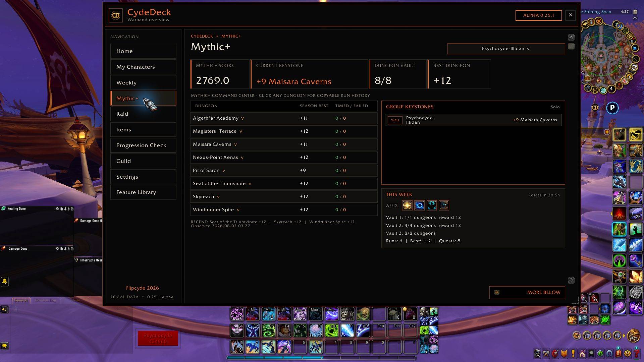Open Progression Check in navigation
The image size is (644, 362).
[x=143, y=145]
